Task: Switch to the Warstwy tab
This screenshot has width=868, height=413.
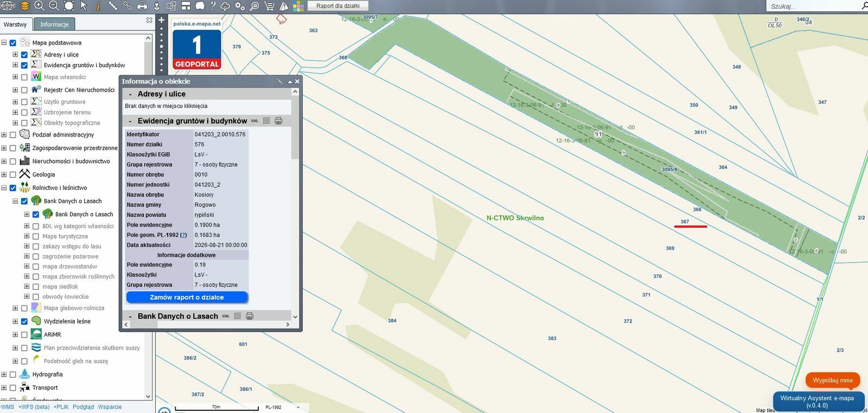Action: pyautogui.click(x=15, y=24)
